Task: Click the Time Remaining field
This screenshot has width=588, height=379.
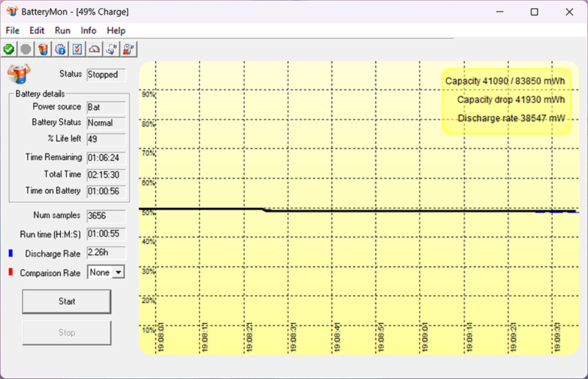Action: 106,158
